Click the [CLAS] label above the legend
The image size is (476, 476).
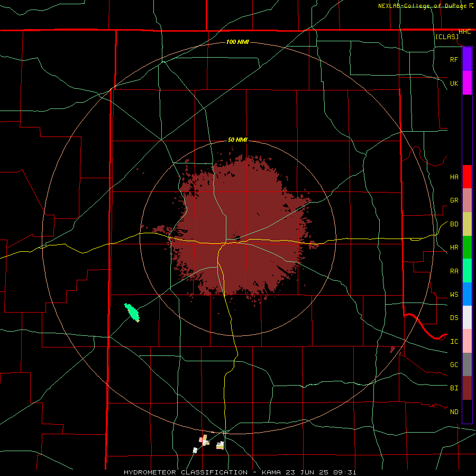tap(447, 37)
